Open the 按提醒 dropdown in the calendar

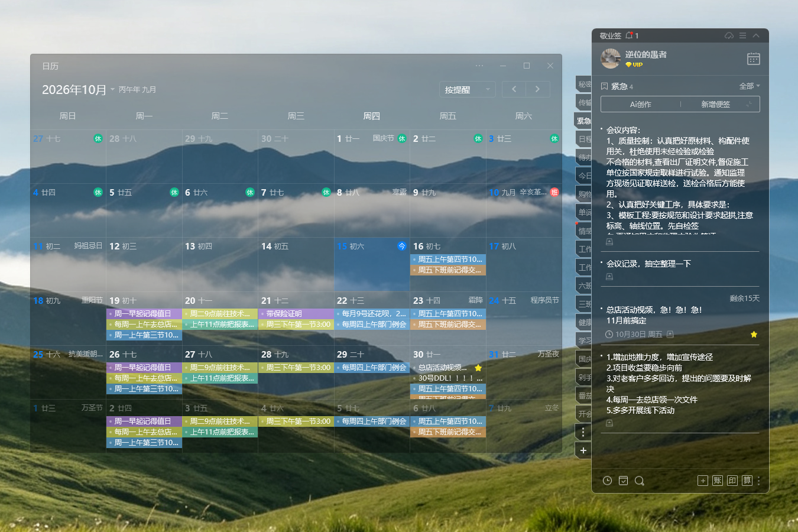point(468,89)
